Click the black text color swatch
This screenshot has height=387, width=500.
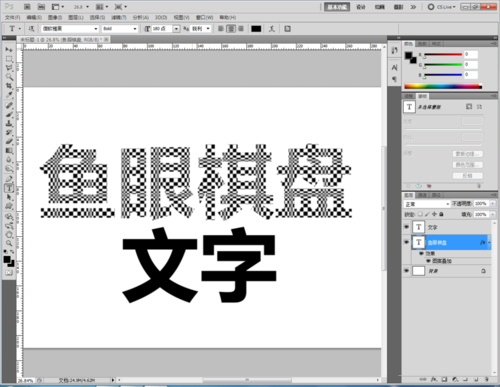[256, 29]
